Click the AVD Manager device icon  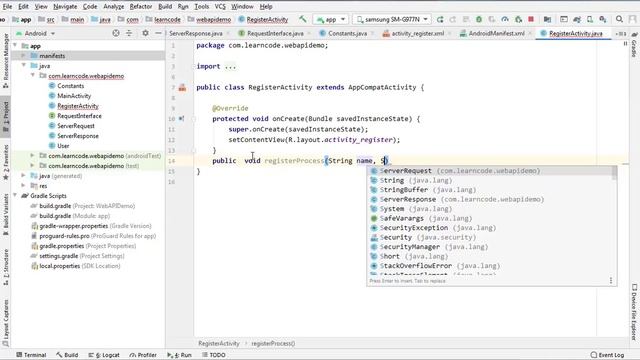coord(590,19)
